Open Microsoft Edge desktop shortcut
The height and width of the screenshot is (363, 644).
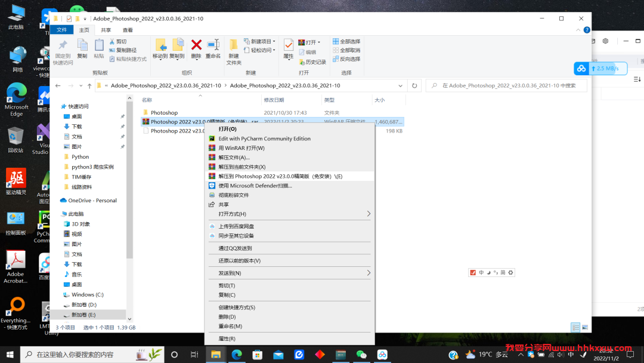coord(17,100)
